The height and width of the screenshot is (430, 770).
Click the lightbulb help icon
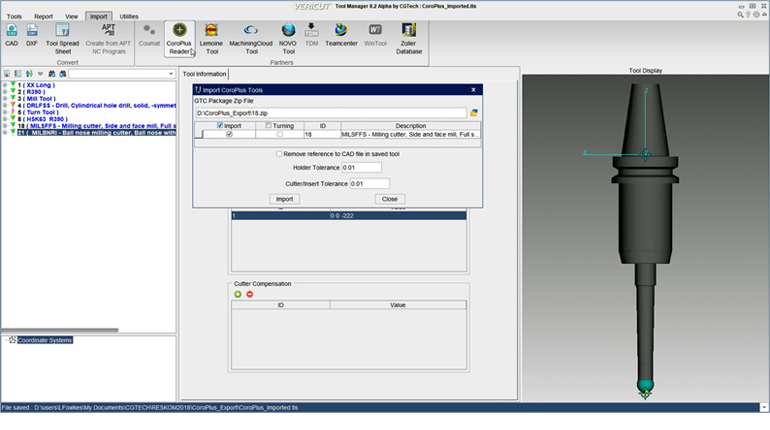pos(748,15)
